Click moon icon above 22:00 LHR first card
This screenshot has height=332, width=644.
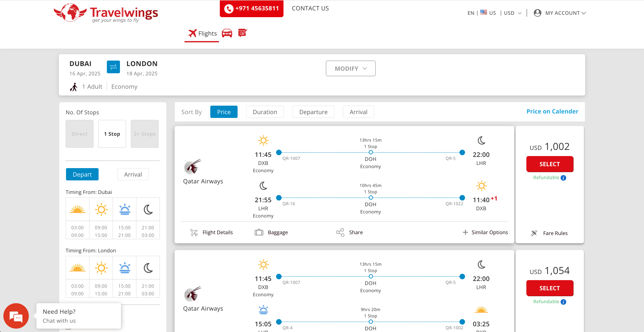pos(481,140)
